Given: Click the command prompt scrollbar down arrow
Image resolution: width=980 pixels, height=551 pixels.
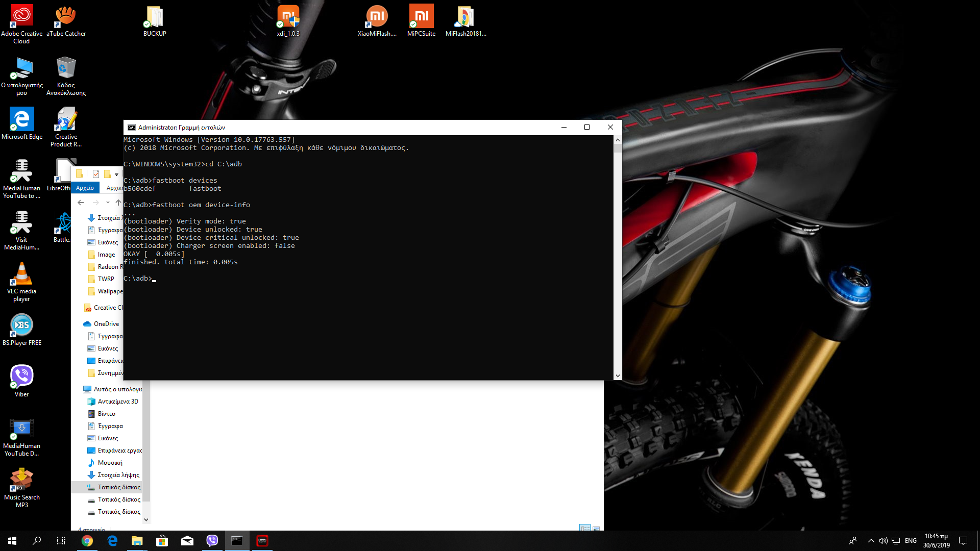Looking at the screenshot, I should pos(618,376).
